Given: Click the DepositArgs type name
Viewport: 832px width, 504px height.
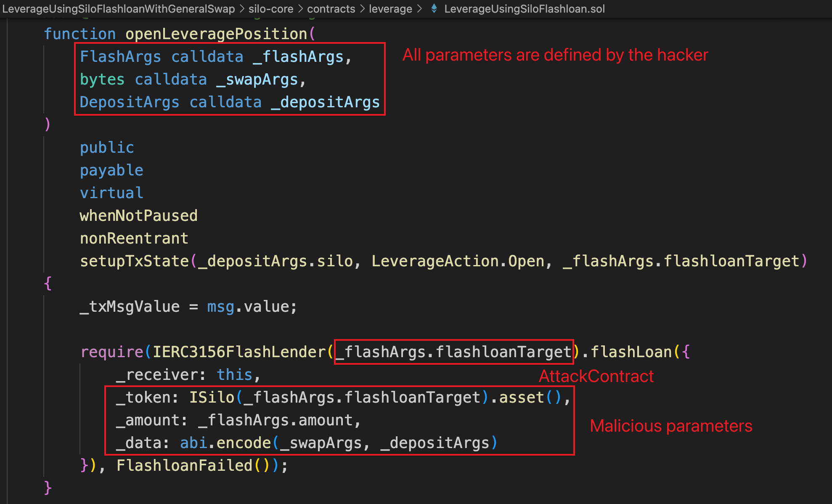Looking at the screenshot, I should click(129, 102).
